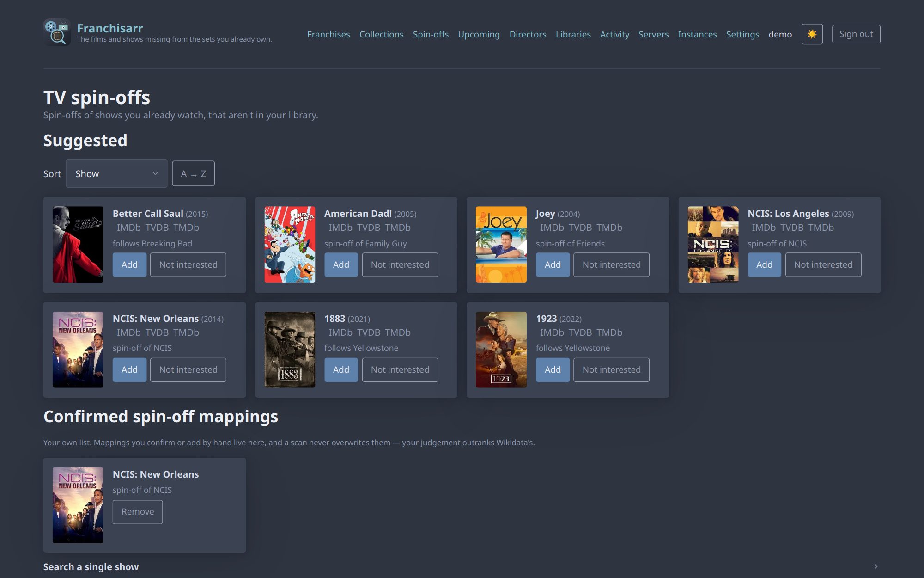Add Better Call Saul to the library
The width and height of the screenshot is (924, 578).
[129, 264]
